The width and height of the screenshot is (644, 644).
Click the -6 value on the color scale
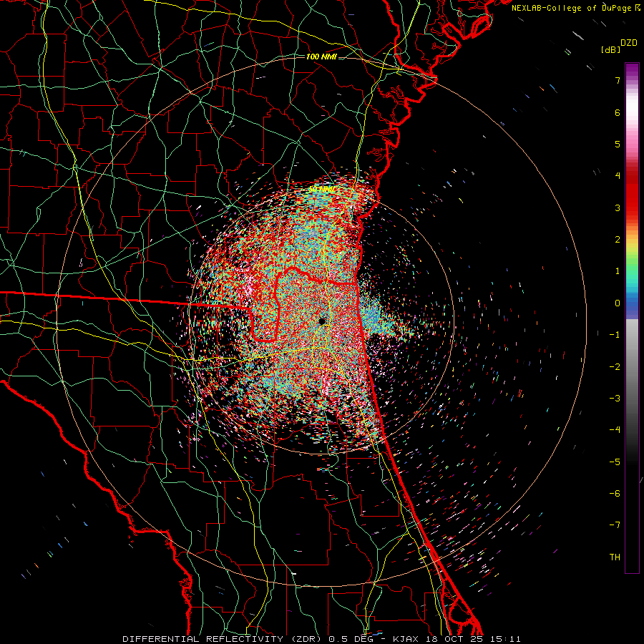click(x=615, y=494)
